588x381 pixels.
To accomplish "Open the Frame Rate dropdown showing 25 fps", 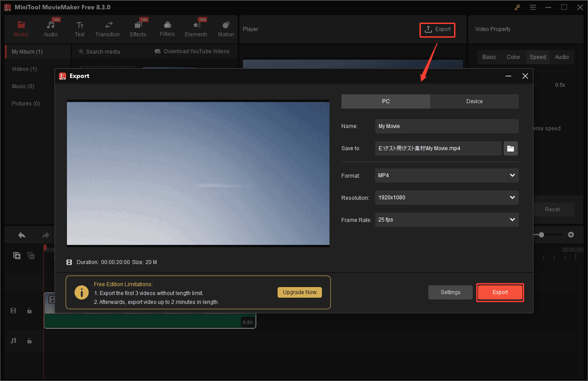I will (447, 220).
